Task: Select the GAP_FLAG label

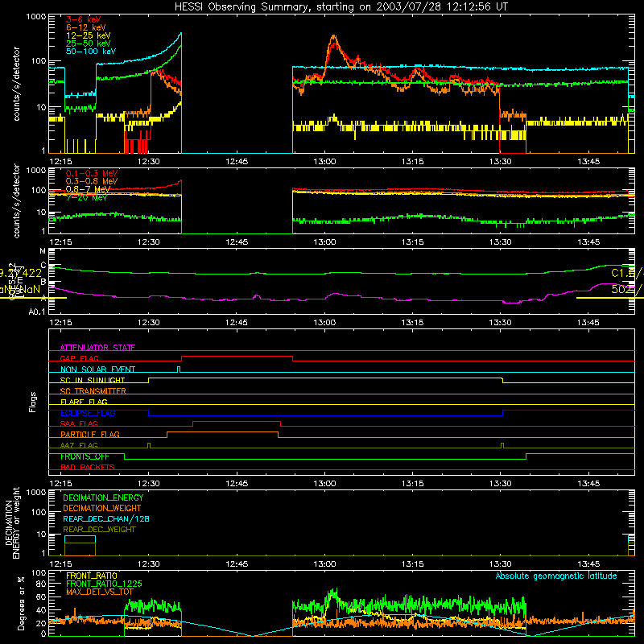Action: 79,358
